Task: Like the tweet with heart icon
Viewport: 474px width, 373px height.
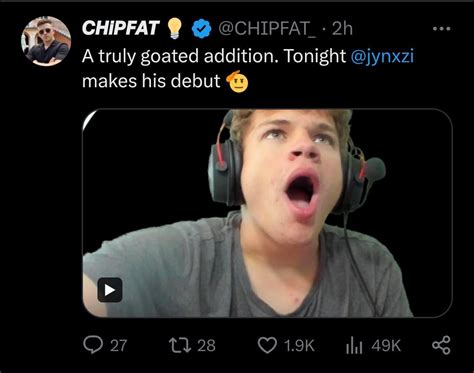Action: coord(268,345)
